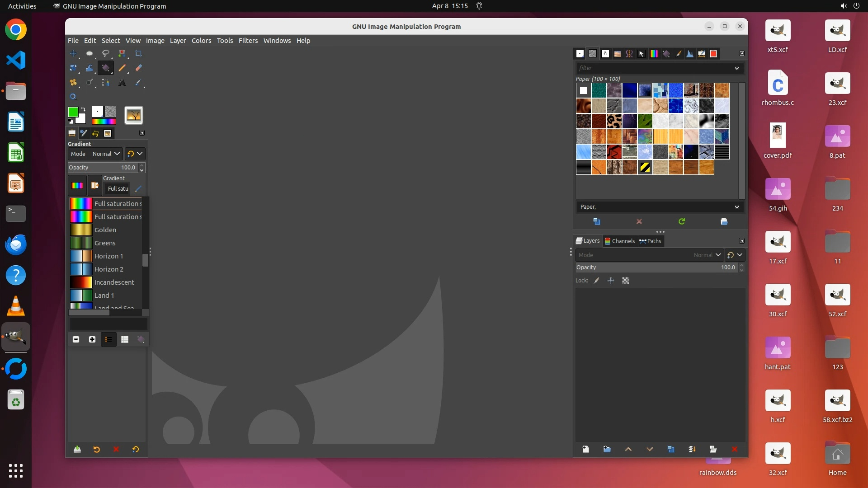Switch to the Channels tab

(x=619, y=241)
